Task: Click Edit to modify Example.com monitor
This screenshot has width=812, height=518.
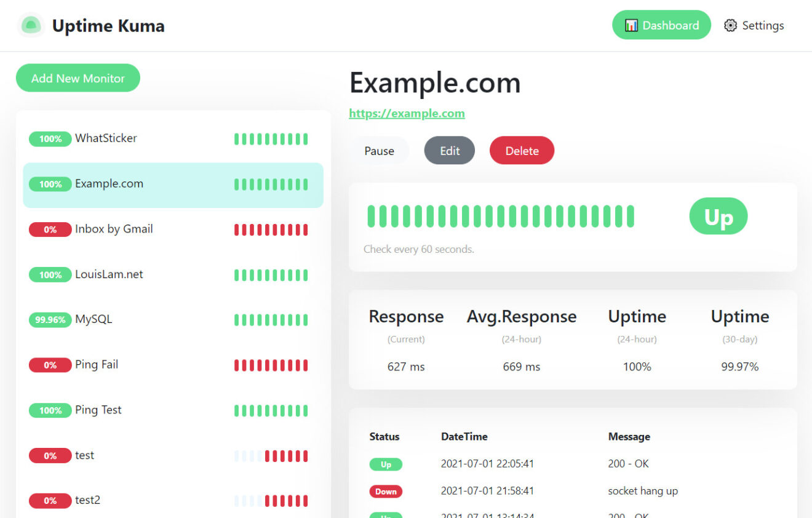Action: pyautogui.click(x=449, y=150)
